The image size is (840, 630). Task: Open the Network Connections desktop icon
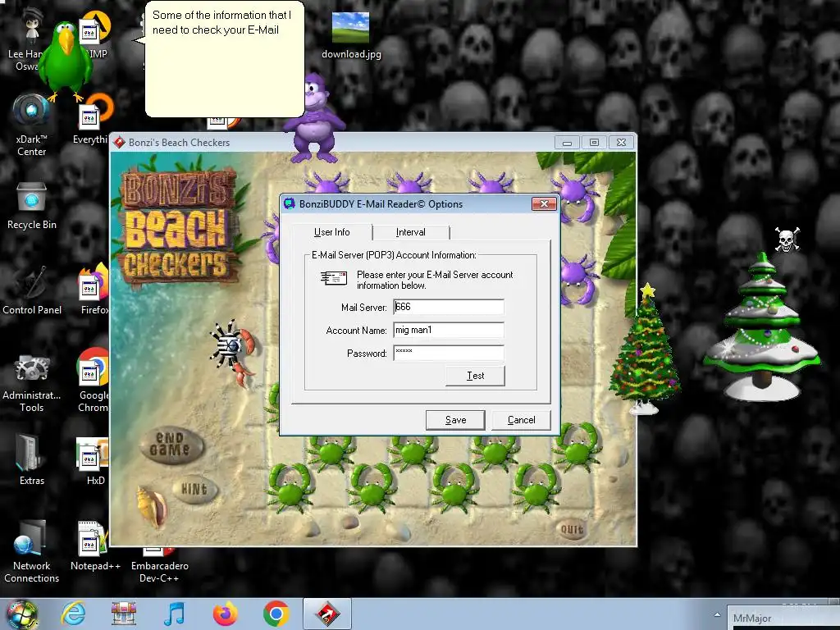[x=32, y=551]
